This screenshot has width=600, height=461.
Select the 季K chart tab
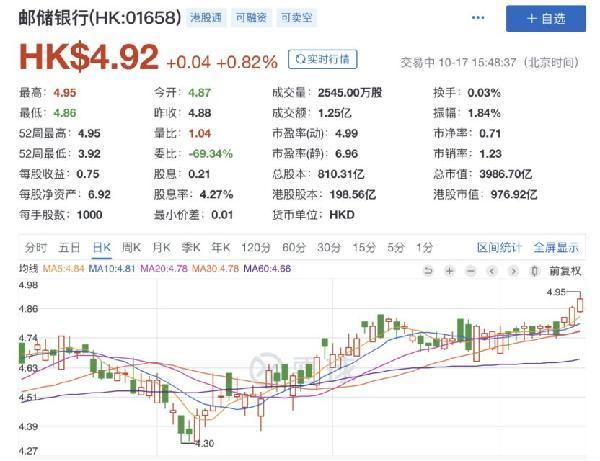click(191, 248)
